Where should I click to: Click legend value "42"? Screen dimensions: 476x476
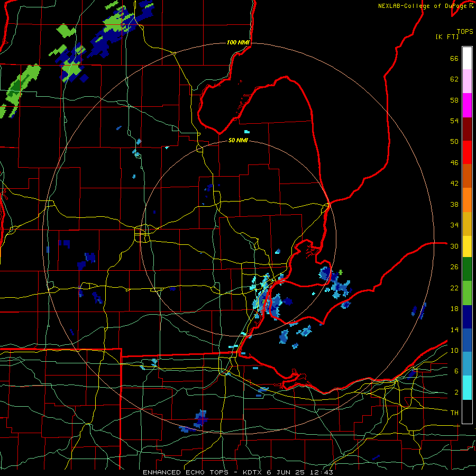click(x=454, y=184)
